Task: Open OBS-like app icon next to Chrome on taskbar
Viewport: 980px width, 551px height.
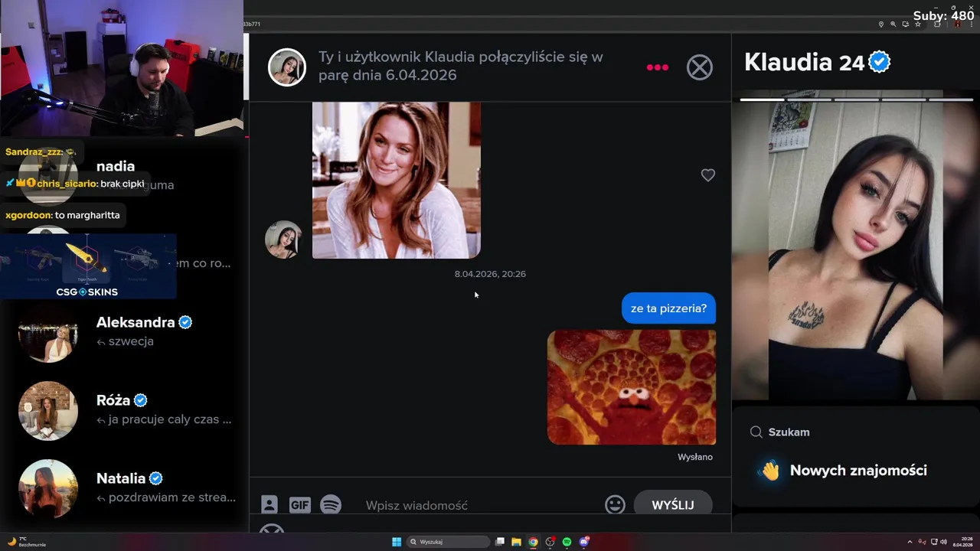Action: coord(550,542)
